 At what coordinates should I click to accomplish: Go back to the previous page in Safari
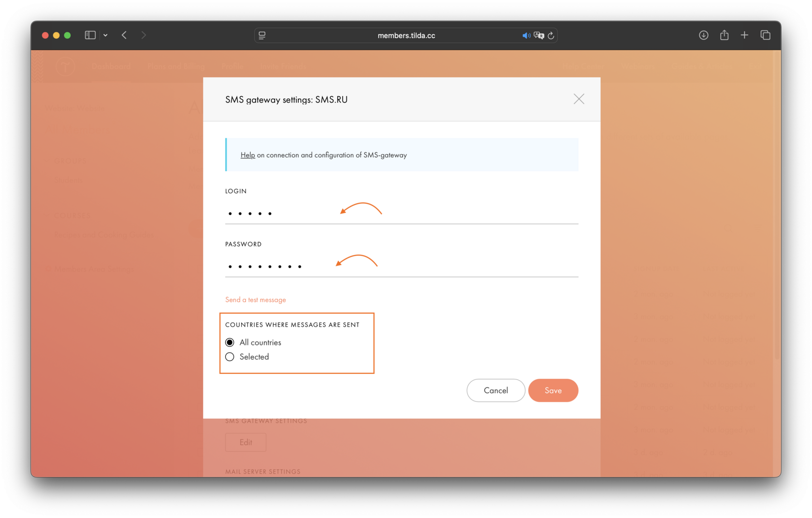(x=124, y=35)
